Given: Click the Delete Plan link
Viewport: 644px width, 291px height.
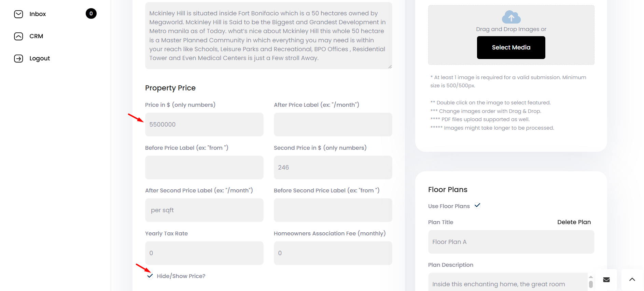Looking at the screenshot, I should [574, 222].
